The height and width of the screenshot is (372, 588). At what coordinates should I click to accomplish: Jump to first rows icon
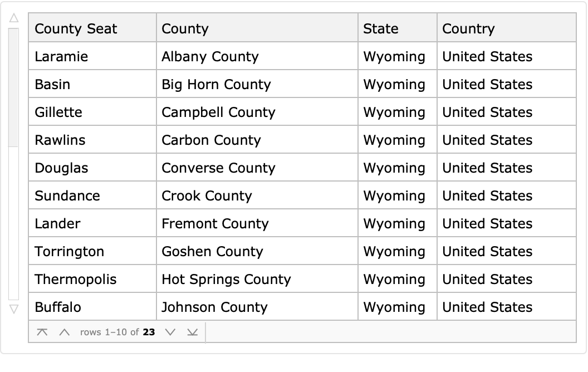(x=42, y=332)
